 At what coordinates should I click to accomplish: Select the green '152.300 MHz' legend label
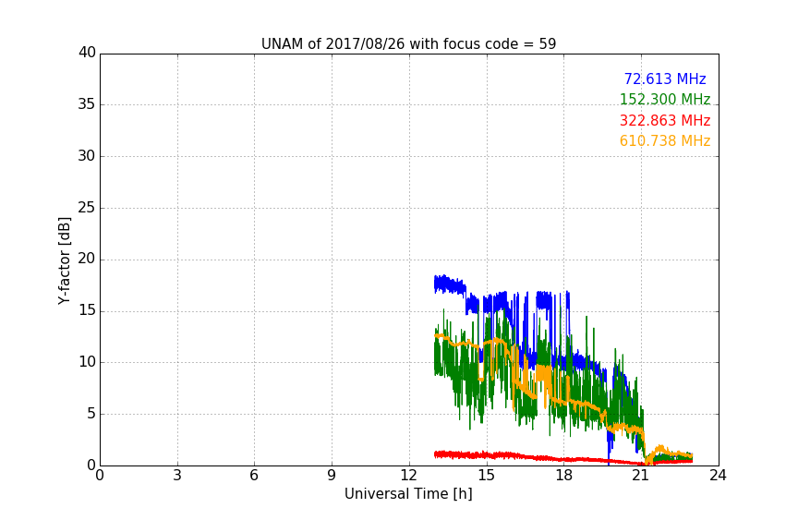point(665,99)
